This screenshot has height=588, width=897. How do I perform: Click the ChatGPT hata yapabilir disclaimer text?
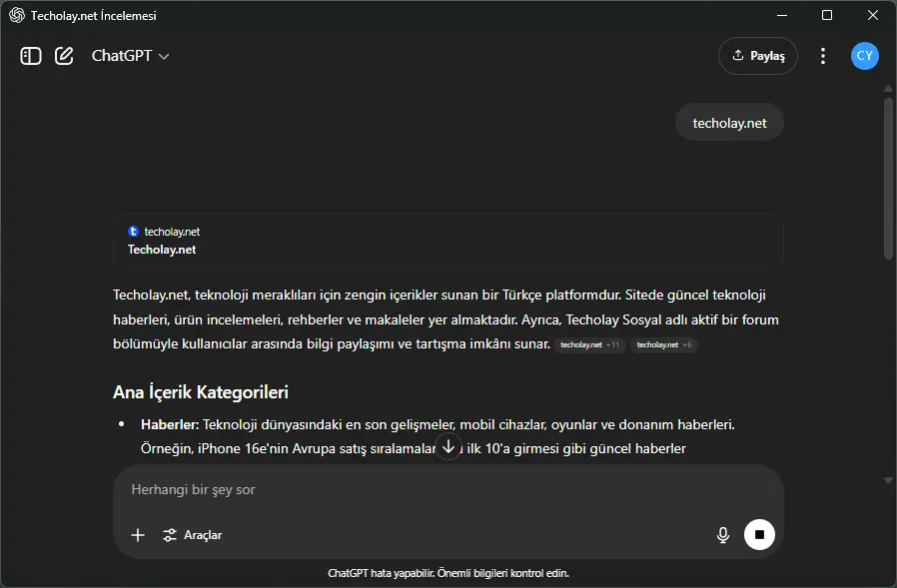[x=448, y=573]
